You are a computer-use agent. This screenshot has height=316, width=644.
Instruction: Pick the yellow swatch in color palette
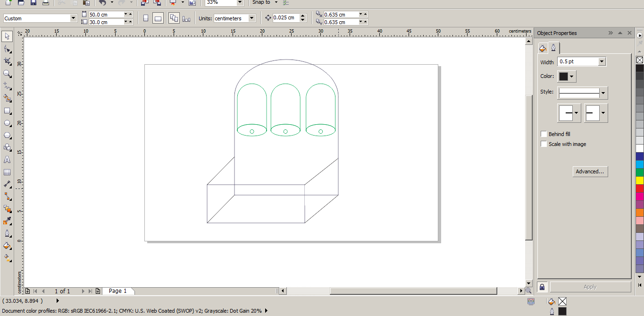click(639, 180)
